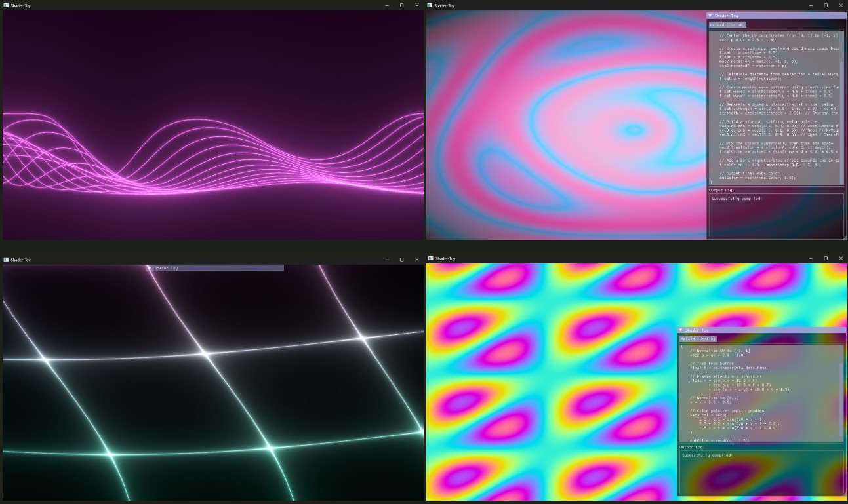Click Reload (Ctrl+R) in the swirl shader window

pyautogui.click(x=727, y=25)
